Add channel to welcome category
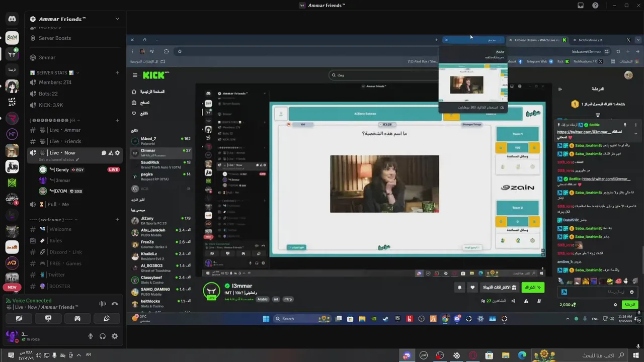Image resolution: width=644 pixels, height=362 pixels. (x=117, y=220)
